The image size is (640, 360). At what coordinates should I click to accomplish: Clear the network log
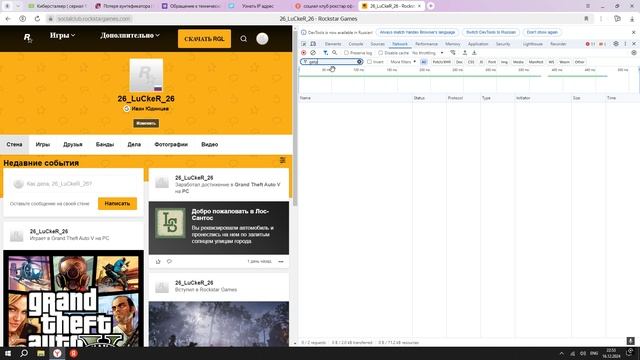pyautogui.click(x=313, y=53)
